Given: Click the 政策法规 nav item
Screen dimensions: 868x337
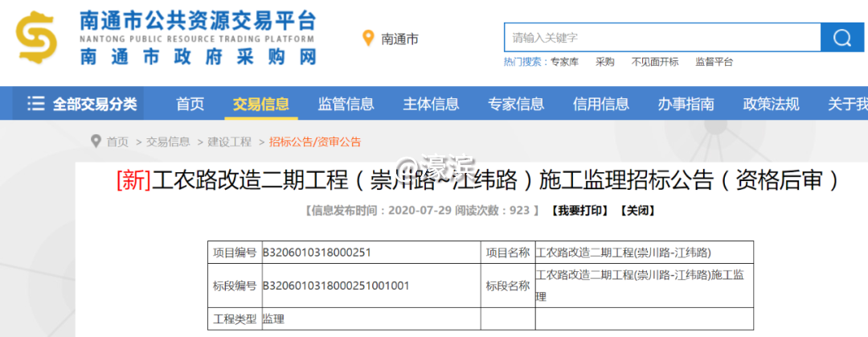Looking at the screenshot, I should [x=771, y=104].
